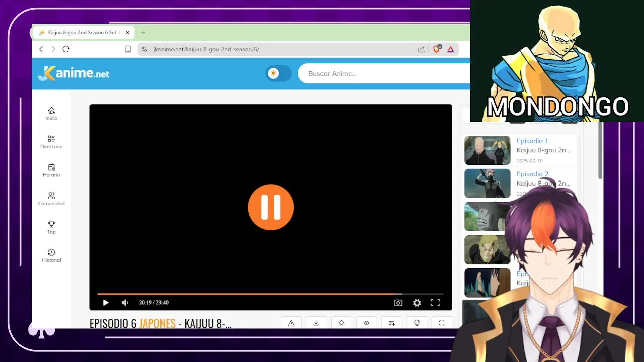Click the Buscar Anime search field

click(x=385, y=73)
